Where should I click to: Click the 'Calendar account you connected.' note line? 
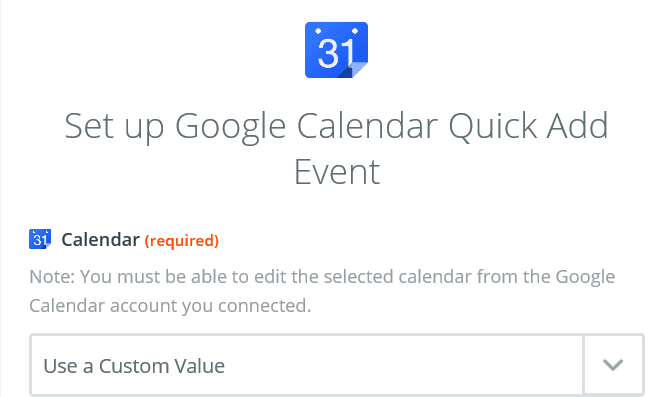point(170,306)
